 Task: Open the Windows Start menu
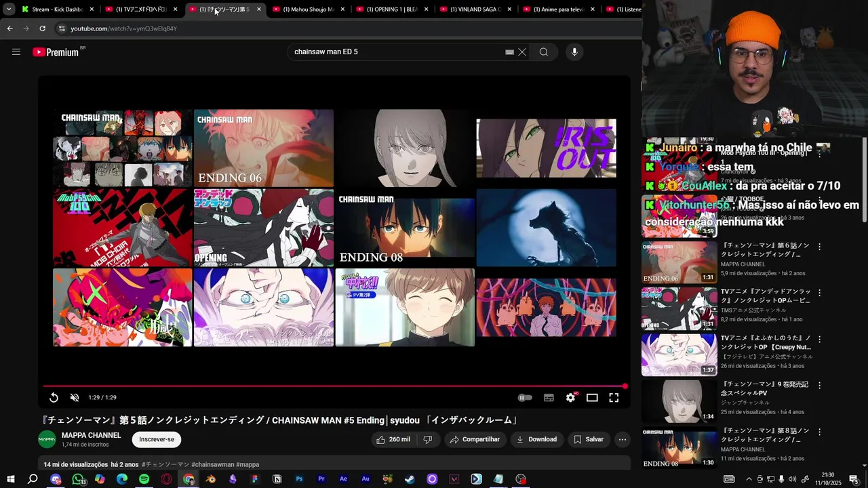click(x=10, y=479)
